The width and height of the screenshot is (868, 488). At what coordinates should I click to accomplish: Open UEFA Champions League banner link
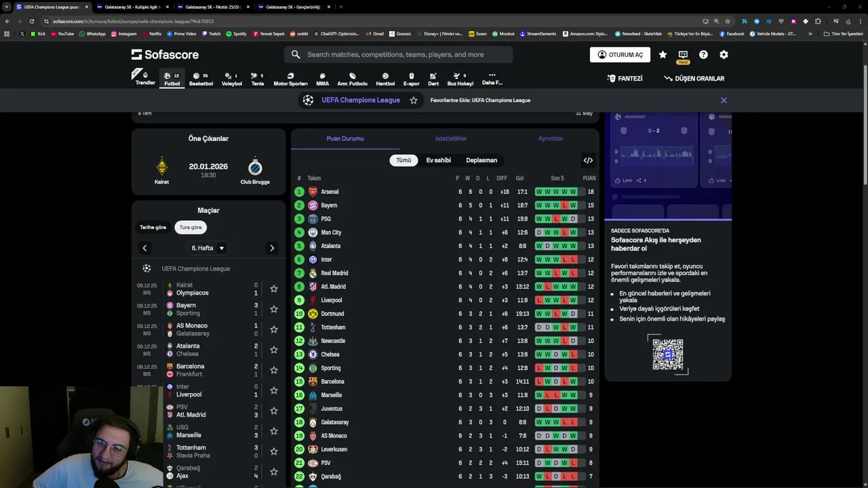(x=360, y=100)
